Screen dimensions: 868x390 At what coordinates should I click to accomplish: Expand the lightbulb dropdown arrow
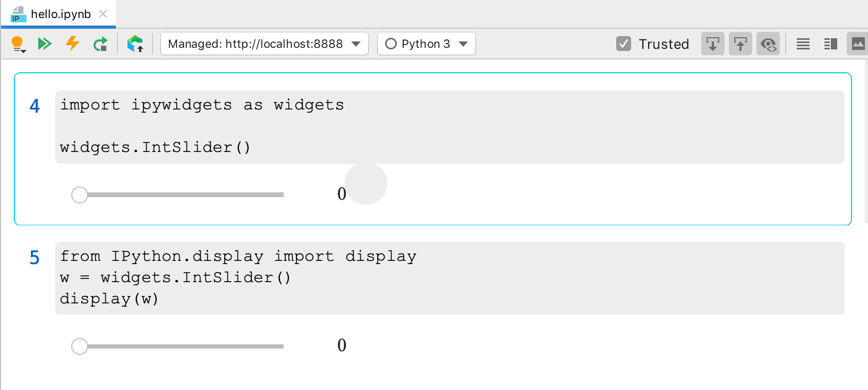pos(23,49)
